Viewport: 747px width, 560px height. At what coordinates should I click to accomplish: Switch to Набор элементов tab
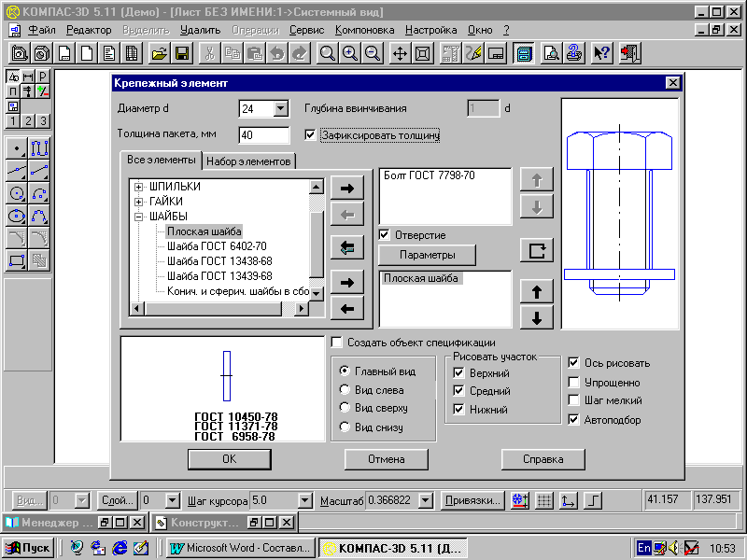pos(248,161)
